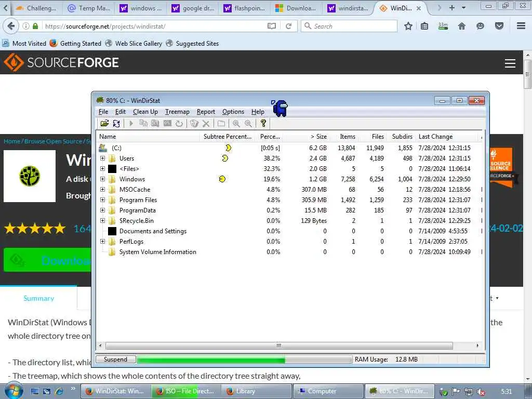Sort by the Size column header
Viewport: 532px width, 399px height.
tap(306, 137)
